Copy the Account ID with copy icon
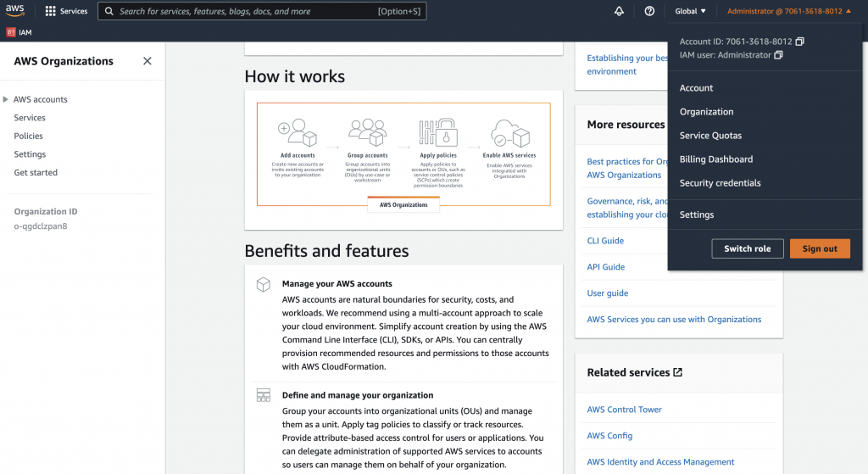Screen dimensions: 868x474 point(799,42)
